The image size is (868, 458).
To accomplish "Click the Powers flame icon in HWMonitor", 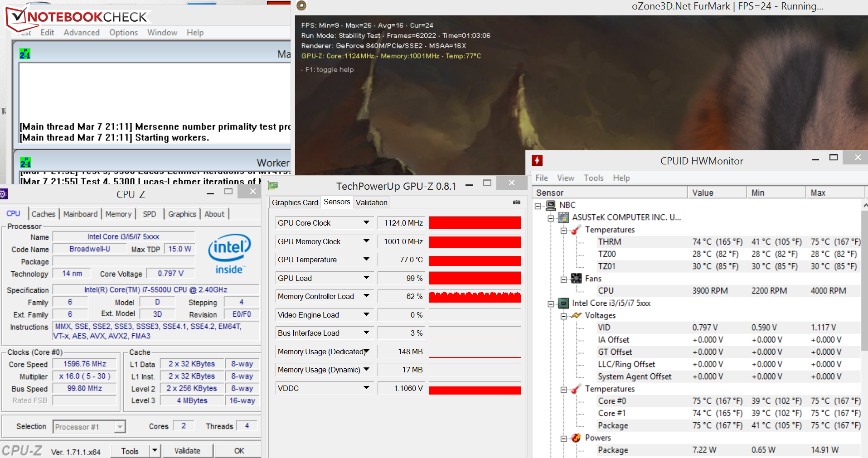I will [576, 438].
